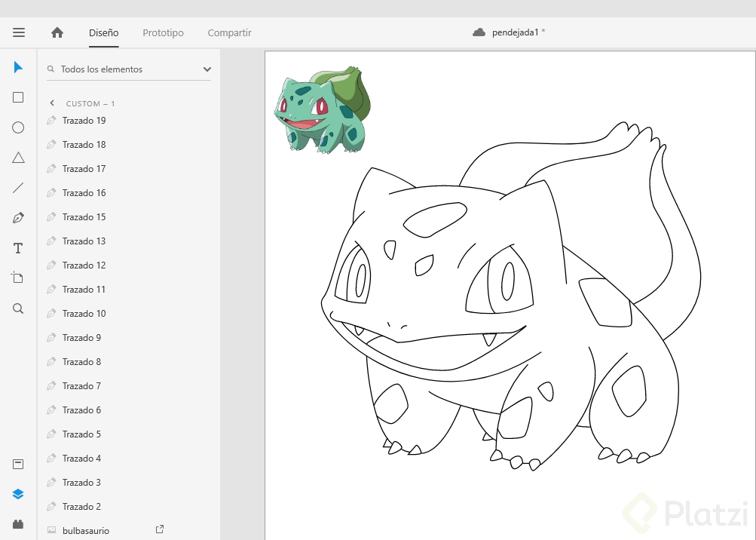Open linked bulbasaurio image external icon
This screenshot has width=756, height=540.
tap(160, 529)
